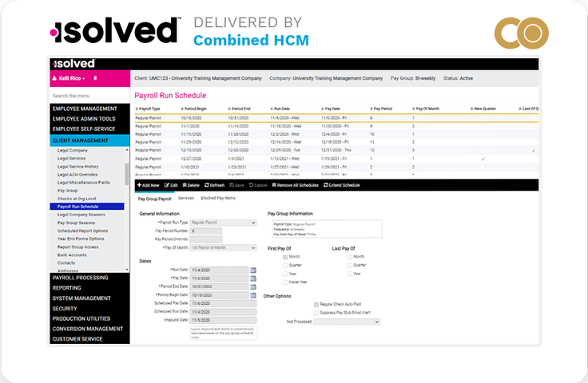
Task: Open the Payroll Run Type dropdown
Action: pos(223,223)
